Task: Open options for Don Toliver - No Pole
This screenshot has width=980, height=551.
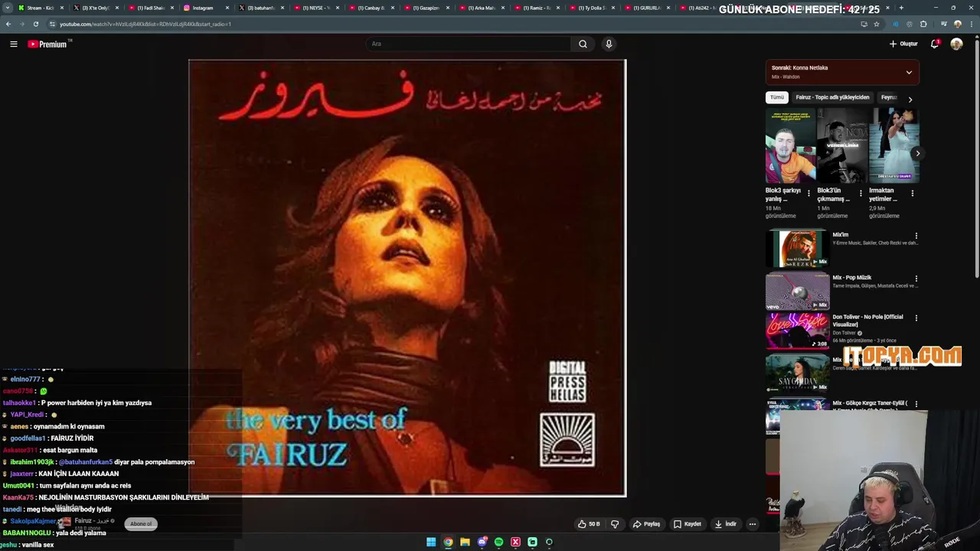Action: [916, 318]
